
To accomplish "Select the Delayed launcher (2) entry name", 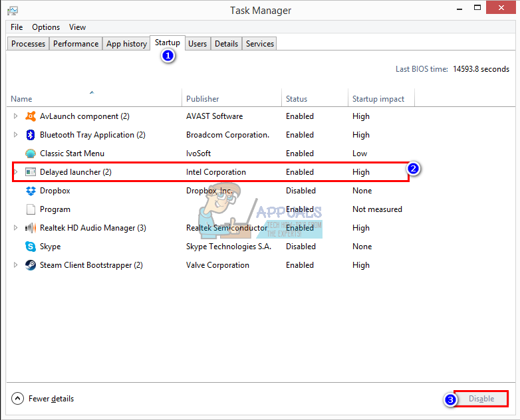I will click(76, 172).
